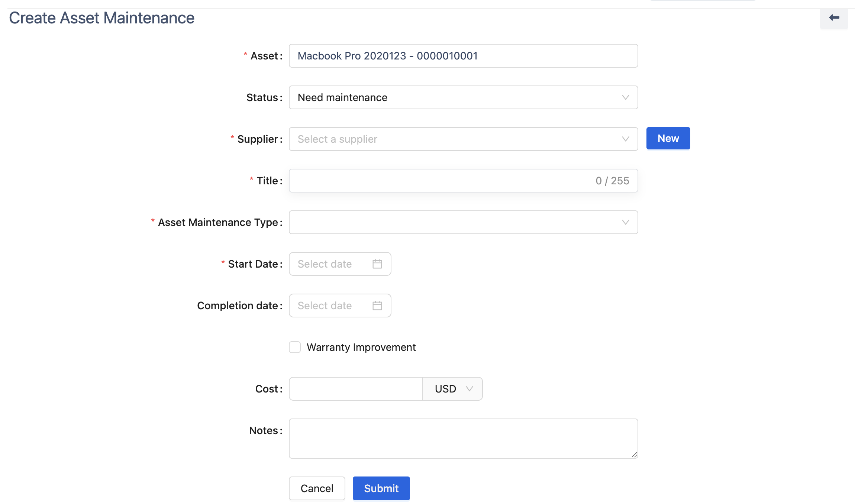Click the USD currency chevron arrow
This screenshot has height=504, width=855.
[469, 389]
